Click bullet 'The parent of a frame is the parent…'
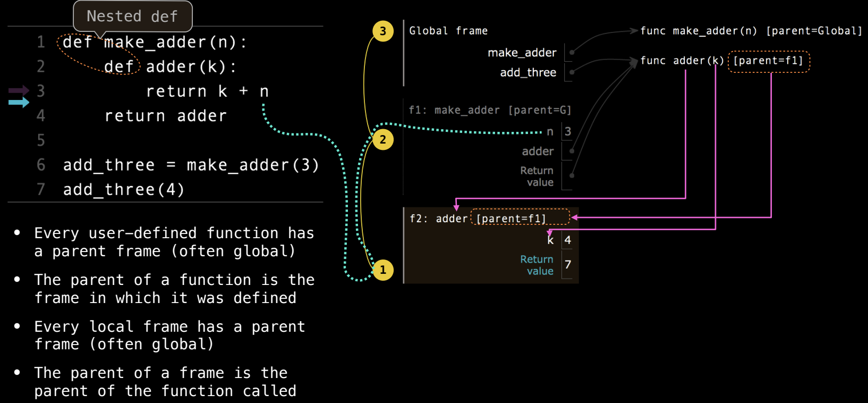 (x=165, y=382)
